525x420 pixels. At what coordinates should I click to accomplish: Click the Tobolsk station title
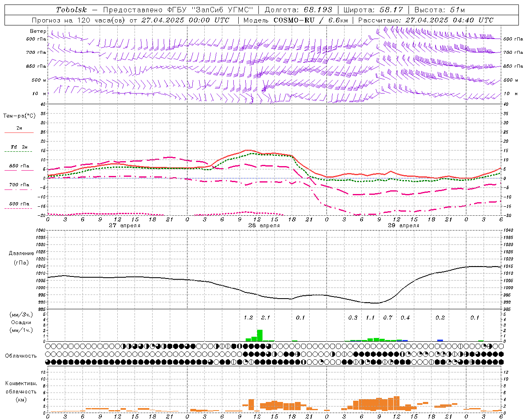[72, 10]
